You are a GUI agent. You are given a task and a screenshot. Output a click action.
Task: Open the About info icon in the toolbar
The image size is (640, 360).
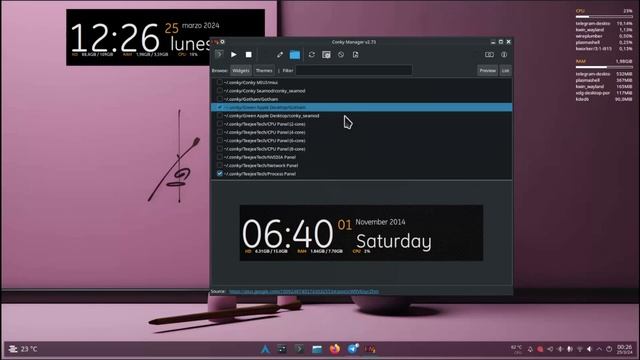point(504,55)
